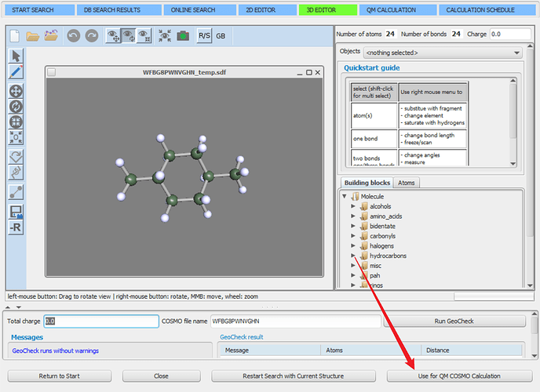Switch to the Building blocks tab
Screen dimensions: 540x392
[367, 183]
